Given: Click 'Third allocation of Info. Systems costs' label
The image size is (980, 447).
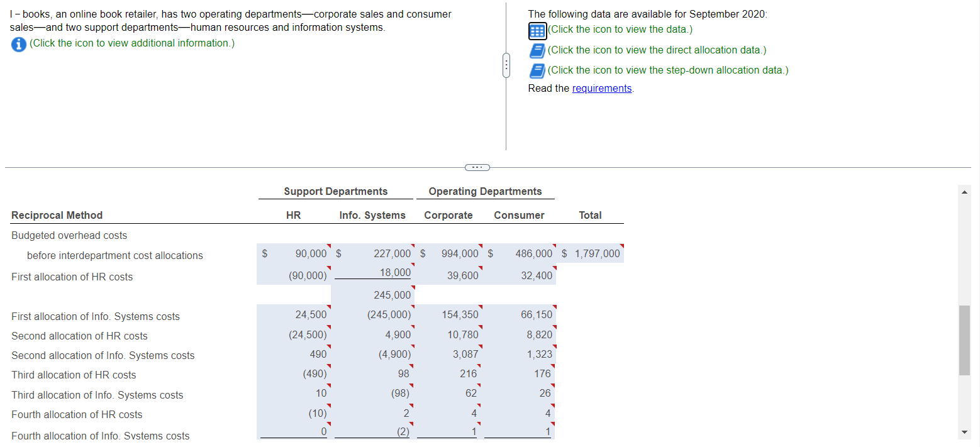Looking at the screenshot, I should click(97, 395).
